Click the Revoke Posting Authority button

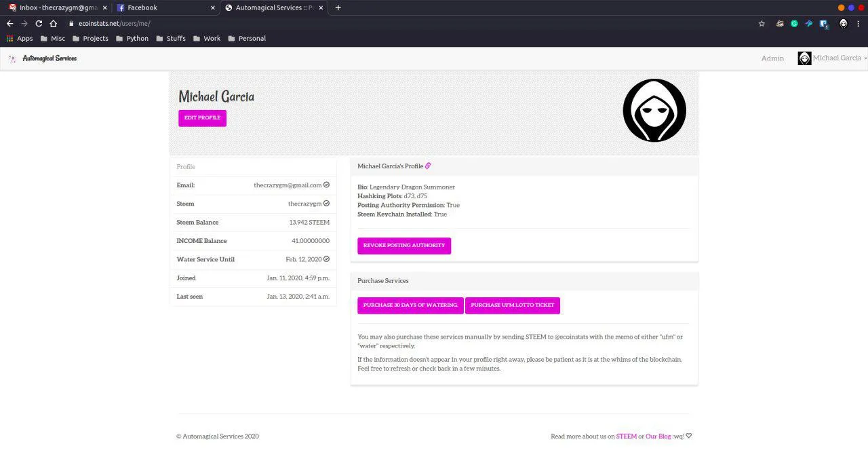pyautogui.click(x=404, y=245)
